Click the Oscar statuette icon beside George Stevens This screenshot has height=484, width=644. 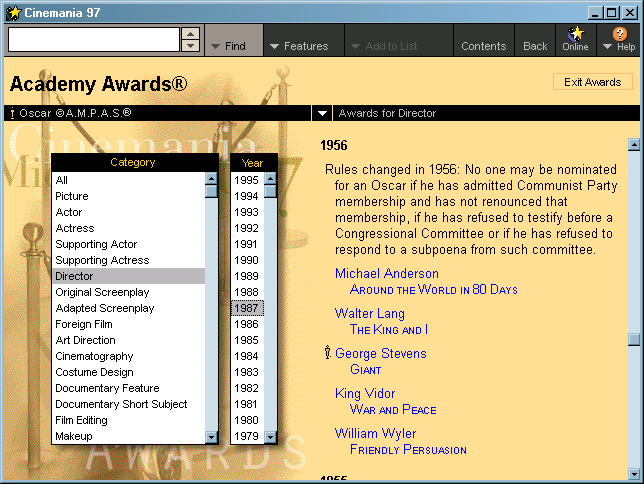click(x=327, y=353)
